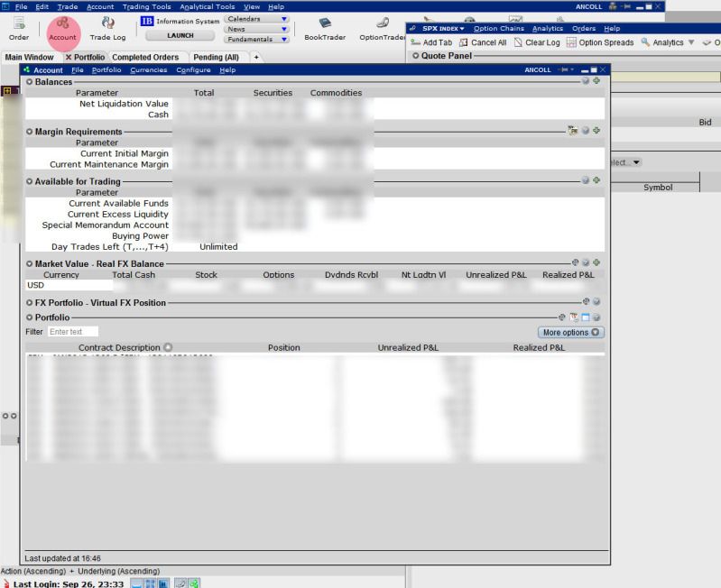Open the Analytical Tools menu
This screenshot has height=588, width=721.
click(x=207, y=7)
